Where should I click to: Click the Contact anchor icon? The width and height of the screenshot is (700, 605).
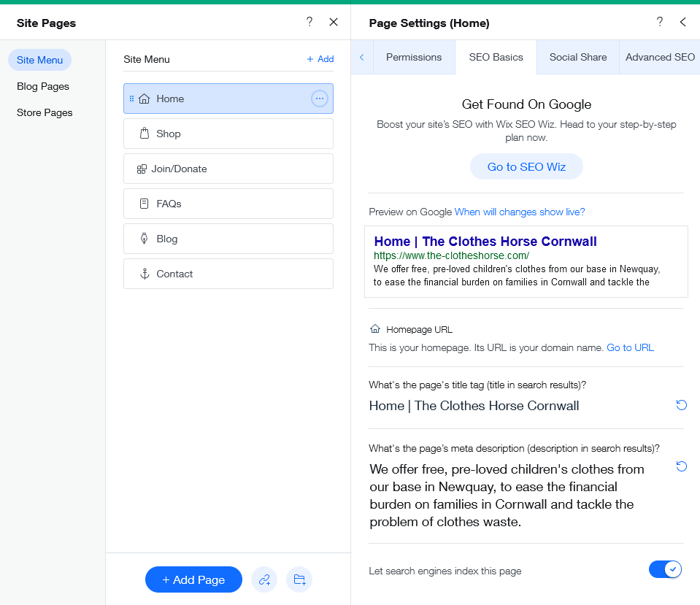click(x=145, y=274)
